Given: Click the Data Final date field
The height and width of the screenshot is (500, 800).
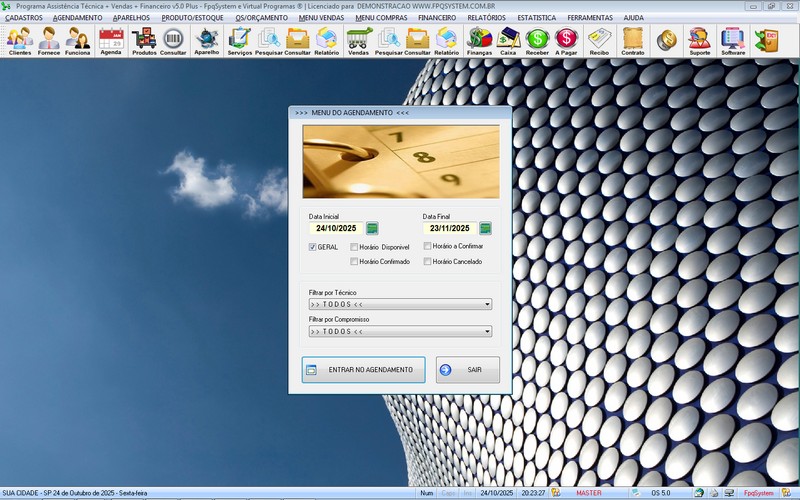Looking at the screenshot, I should point(450,228).
